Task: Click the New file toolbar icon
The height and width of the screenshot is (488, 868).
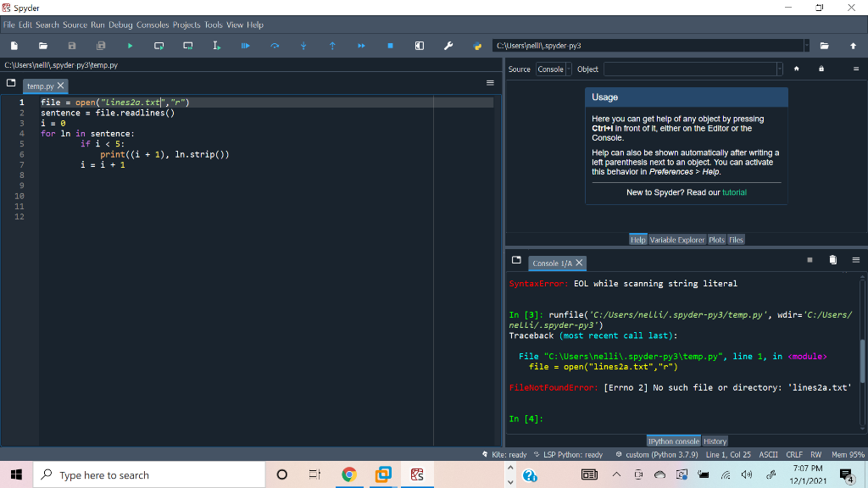Action: pos(14,45)
